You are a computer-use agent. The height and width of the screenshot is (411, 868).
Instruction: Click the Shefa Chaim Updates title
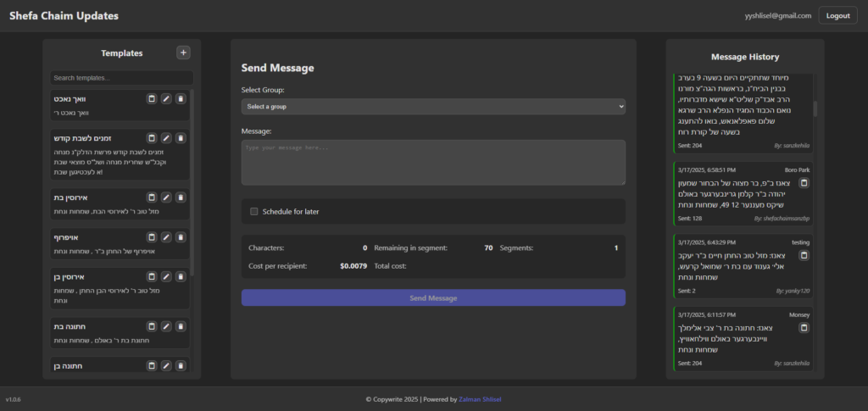(64, 15)
